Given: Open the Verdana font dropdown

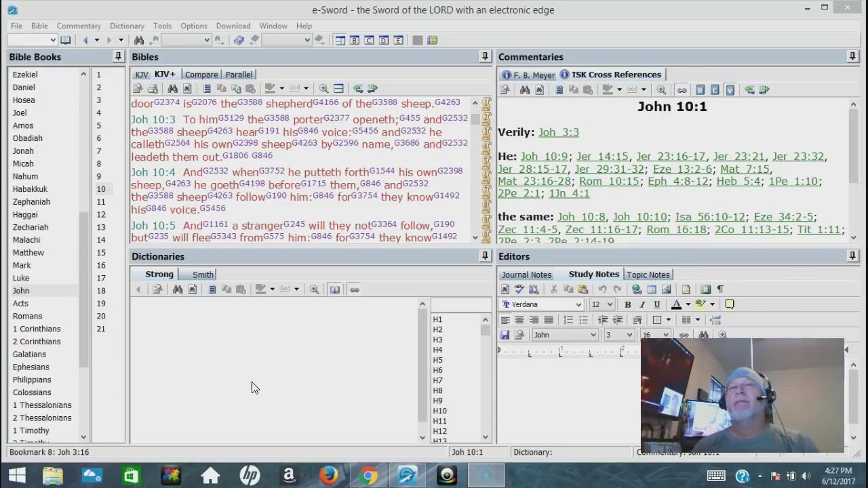Looking at the screenshot, I should (x=578, y=305).
